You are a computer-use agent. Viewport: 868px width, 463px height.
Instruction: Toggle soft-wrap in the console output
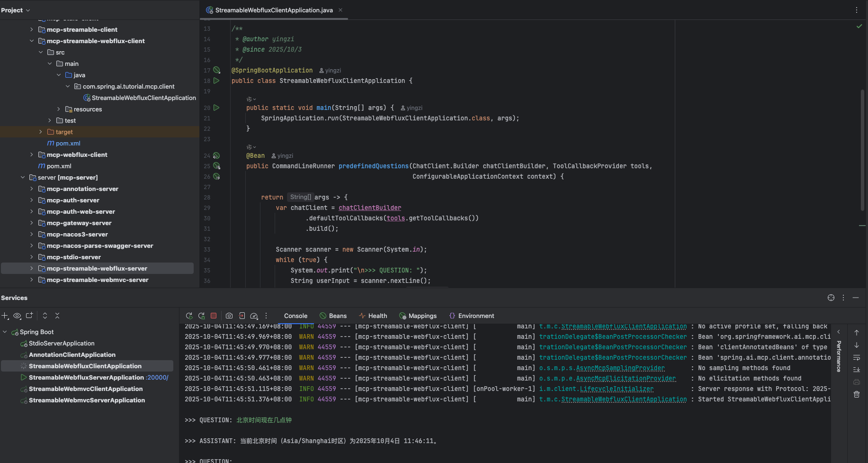pyautogui.click(x=856, y=357)
